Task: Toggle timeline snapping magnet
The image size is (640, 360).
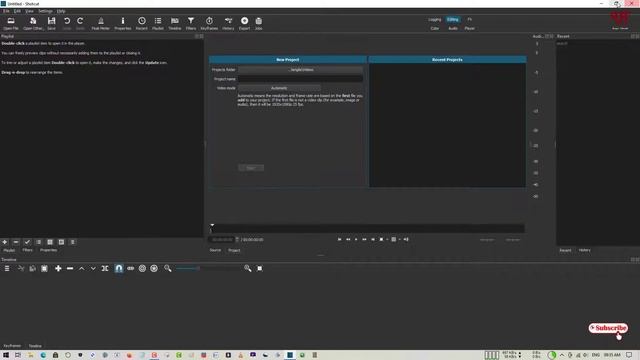Action: coord(119,268)
